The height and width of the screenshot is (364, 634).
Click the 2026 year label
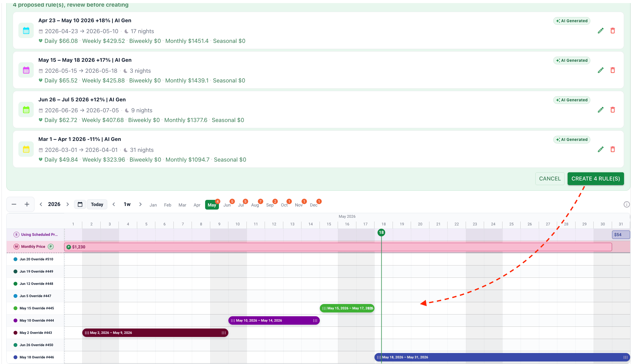54,204
